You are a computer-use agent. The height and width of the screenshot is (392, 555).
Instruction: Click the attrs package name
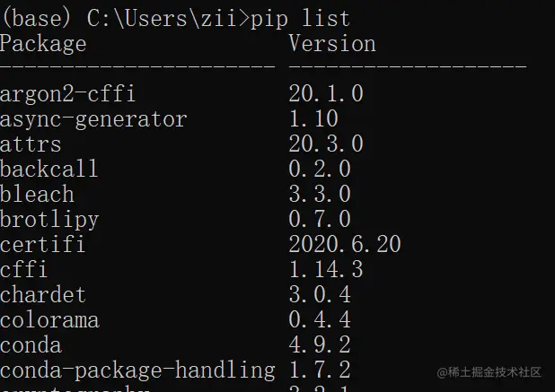31,144
